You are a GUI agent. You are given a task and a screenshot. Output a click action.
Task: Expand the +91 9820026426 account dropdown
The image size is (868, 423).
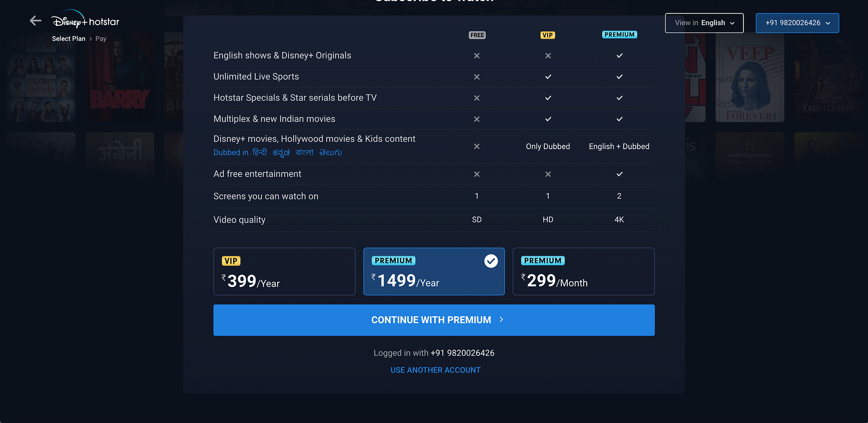[x=797, y=23]
